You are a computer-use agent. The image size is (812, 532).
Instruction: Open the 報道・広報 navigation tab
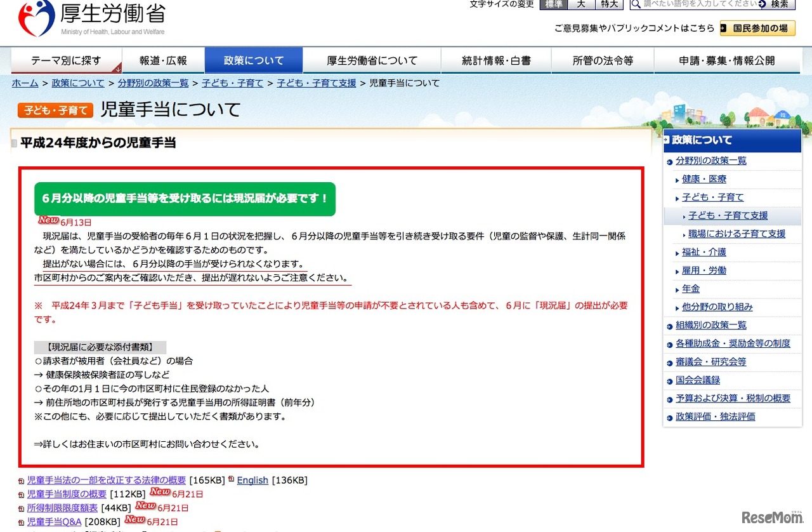(x=164, y=61)
